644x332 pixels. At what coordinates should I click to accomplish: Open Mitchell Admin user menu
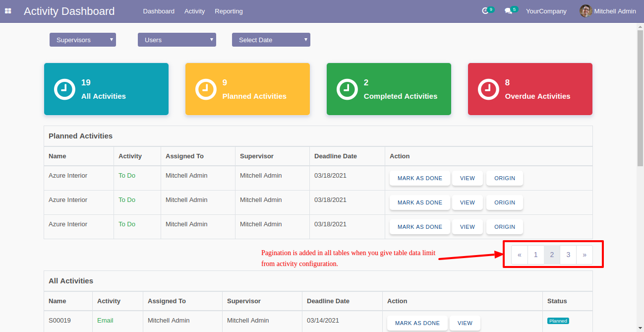coord(608,11)
